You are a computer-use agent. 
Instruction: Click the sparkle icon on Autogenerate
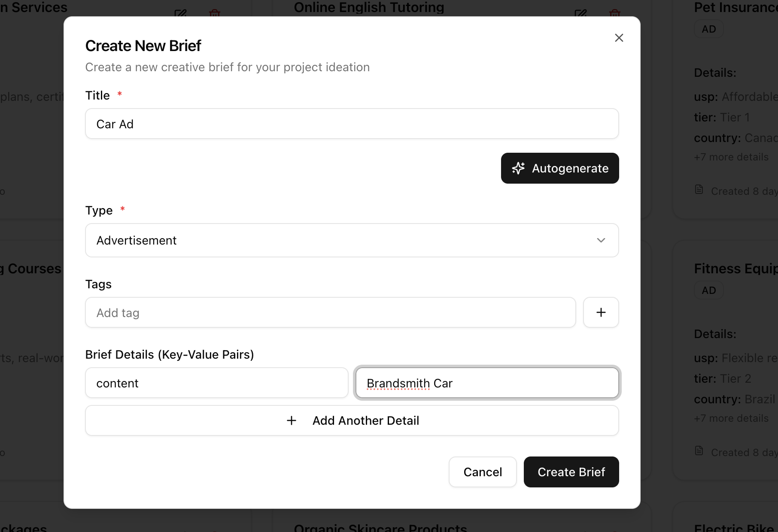coord(518,168)
